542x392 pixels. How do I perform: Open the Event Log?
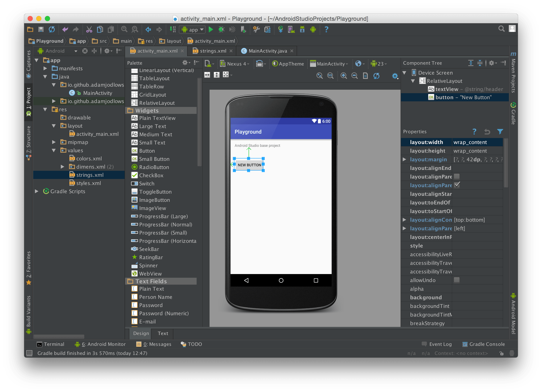point(437,344)
